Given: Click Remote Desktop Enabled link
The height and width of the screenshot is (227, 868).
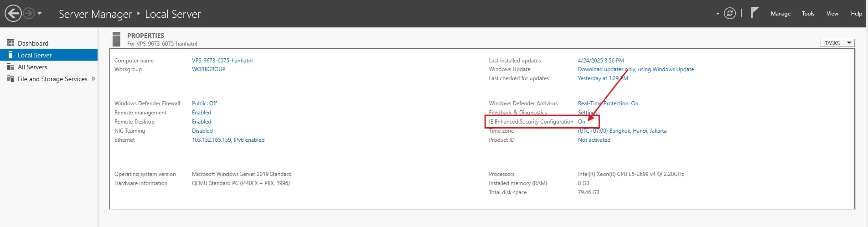Looking at the screenshot, I should [201, 122].
